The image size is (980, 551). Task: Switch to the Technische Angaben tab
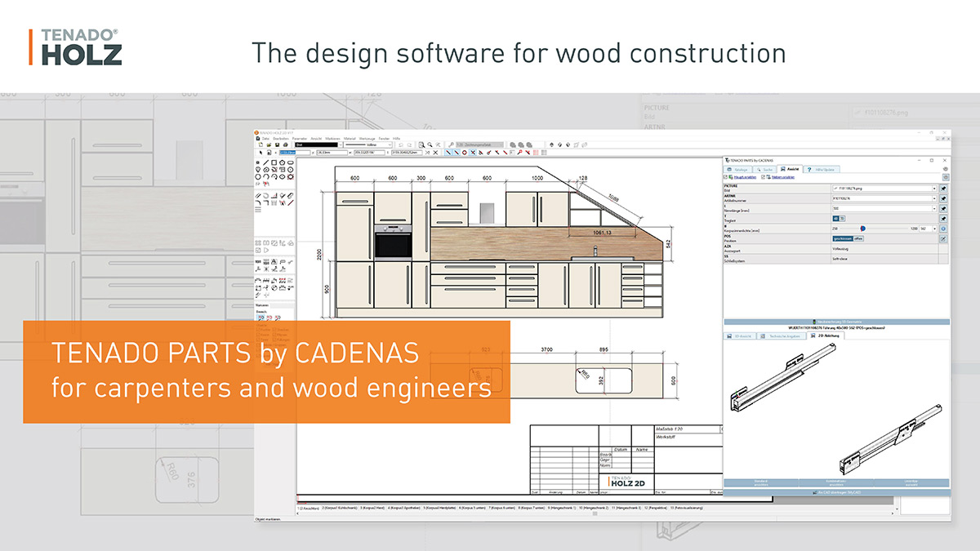coord(782,335)
